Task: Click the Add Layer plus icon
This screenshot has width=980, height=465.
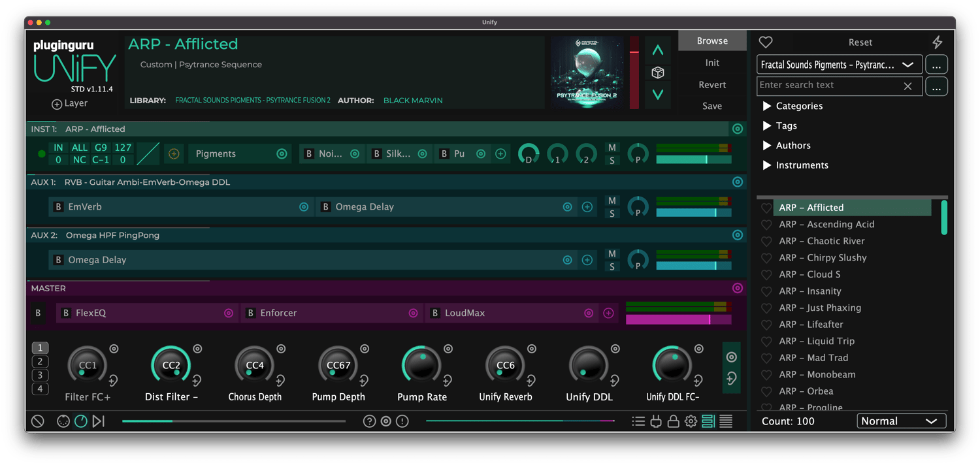Action: 57,104
